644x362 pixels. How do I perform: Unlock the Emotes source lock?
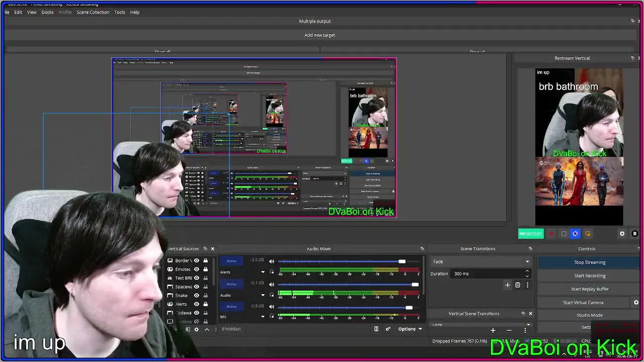(205, 269)
